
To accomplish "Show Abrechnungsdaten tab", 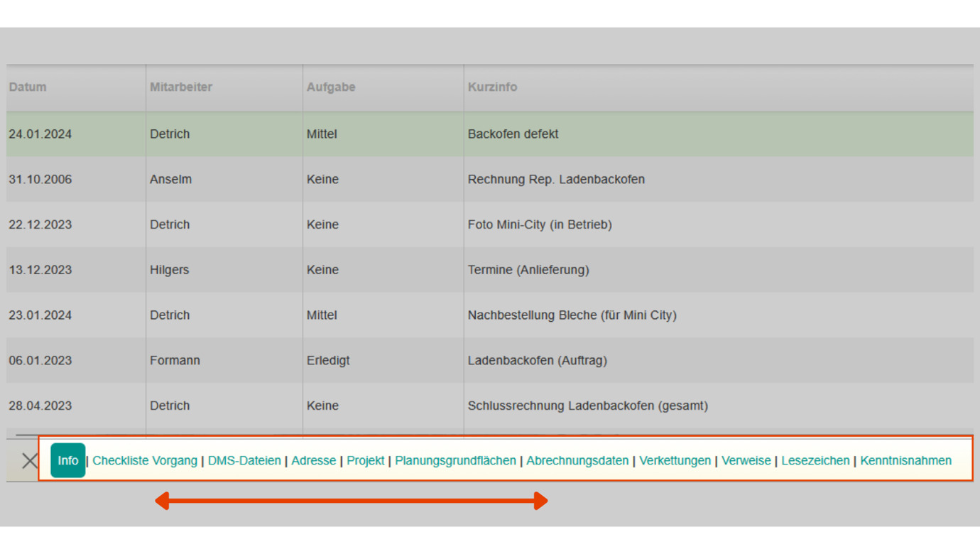I will 577,460.
